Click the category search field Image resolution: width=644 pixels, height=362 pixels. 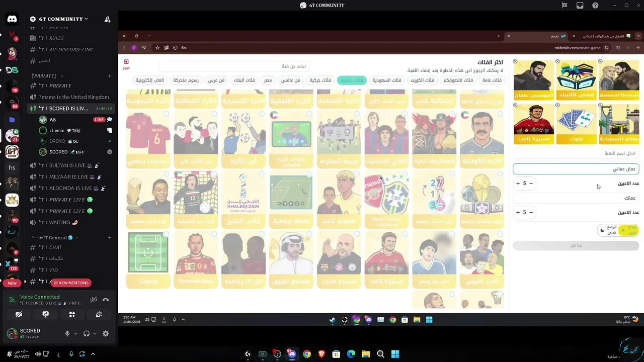point(233,66)
